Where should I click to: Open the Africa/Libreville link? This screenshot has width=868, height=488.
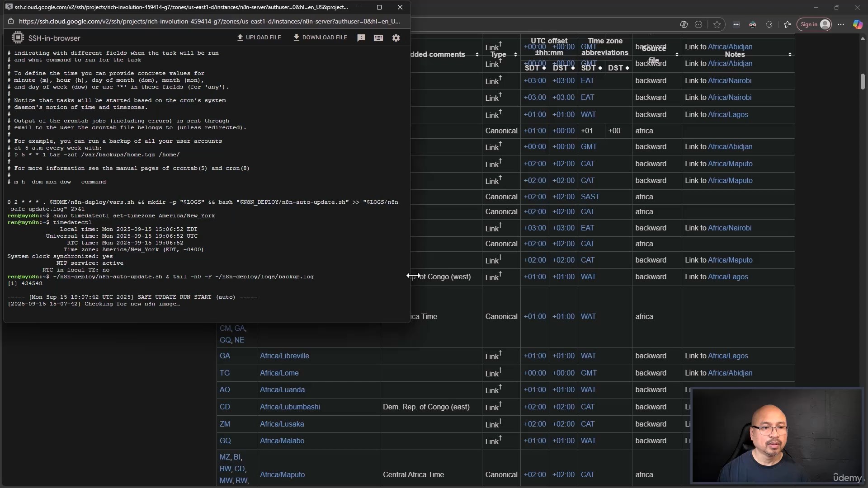(284, 356)
